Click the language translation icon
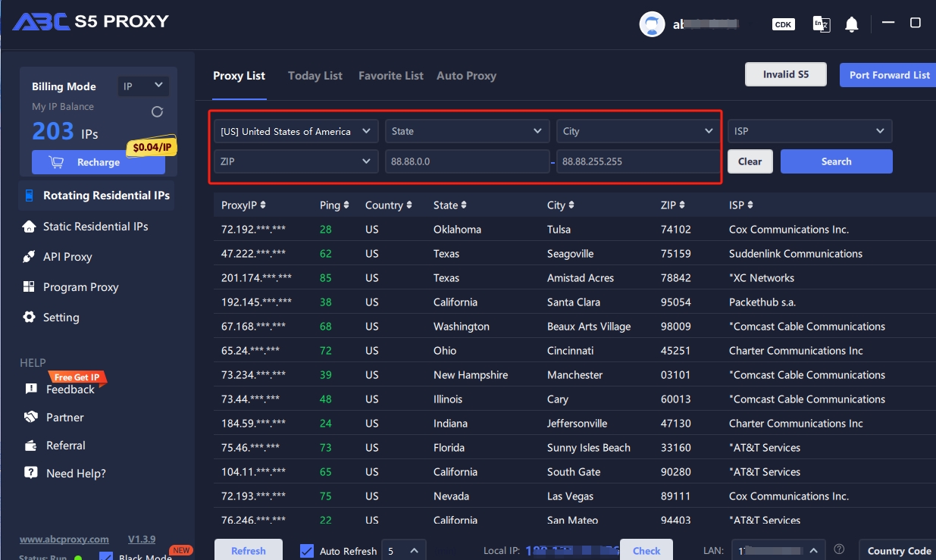The image size is (936, 560). pos(821,24)
